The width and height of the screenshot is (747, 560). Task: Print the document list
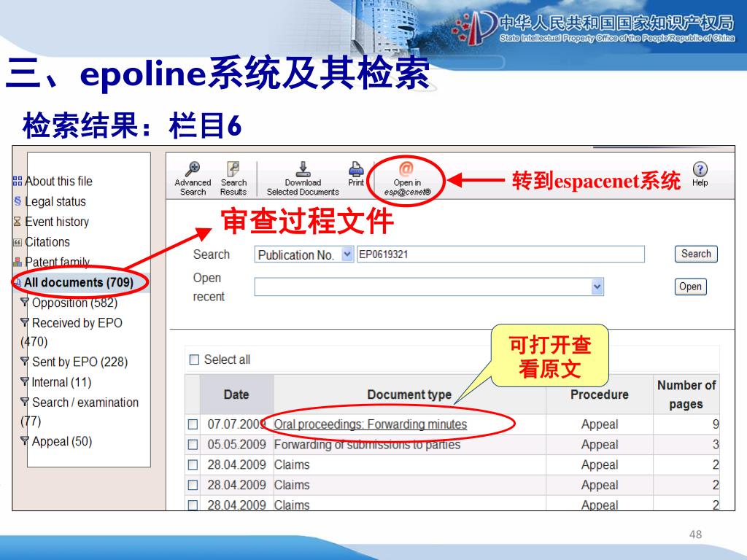tap(356, 174)
